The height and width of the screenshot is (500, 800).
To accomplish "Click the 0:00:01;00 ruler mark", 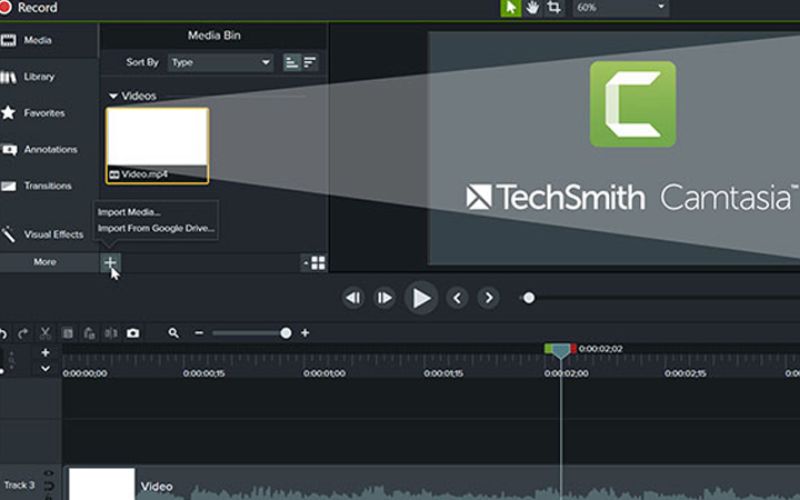I will pos(324,373).
